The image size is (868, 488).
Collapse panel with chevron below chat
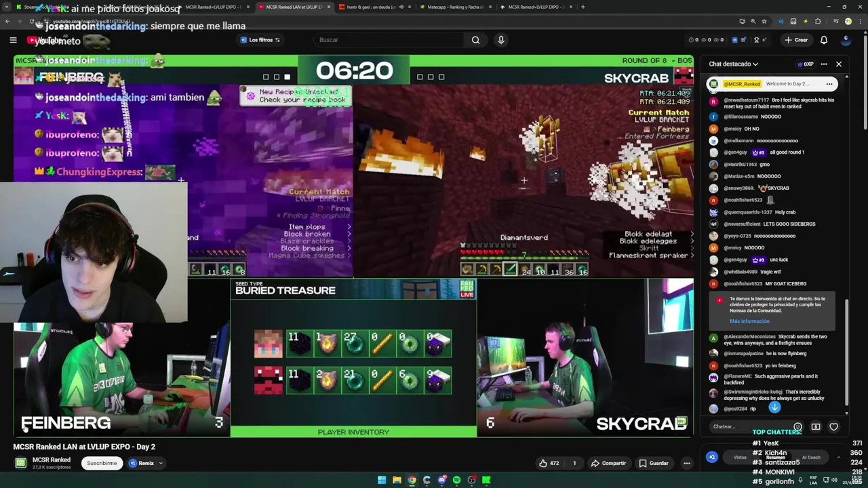coord(839,457)
